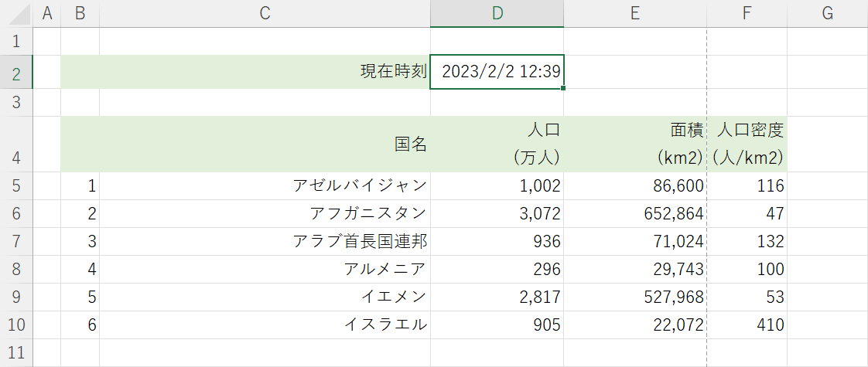Select the 面積 header cell
The image size is (868, 367).
(x=635, y=144)
